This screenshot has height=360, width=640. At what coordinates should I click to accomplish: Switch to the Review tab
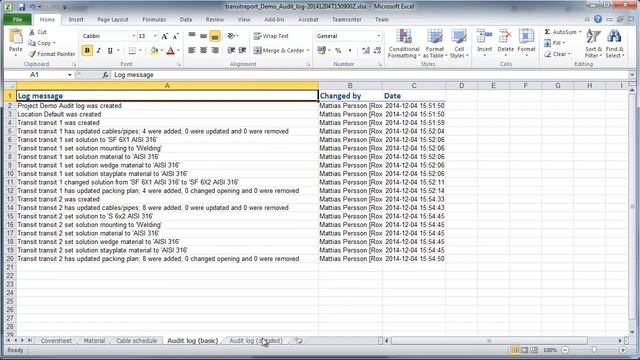pyautogui.click(x=215, y=20)
